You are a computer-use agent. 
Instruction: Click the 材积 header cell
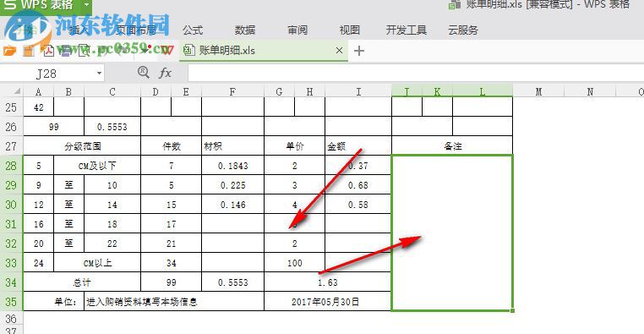233,146
